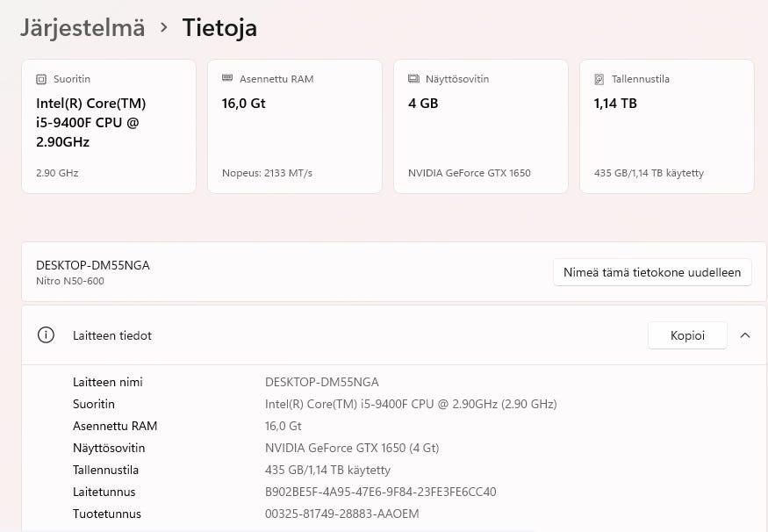Click the Suoritin label in the device details list
The height and width of the screenshot is (532, 768).
click(x=94, y=404)
